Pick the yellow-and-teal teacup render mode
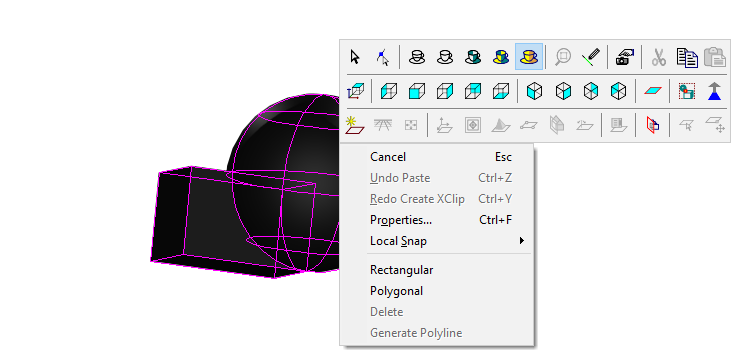 [x=501, y=57]
